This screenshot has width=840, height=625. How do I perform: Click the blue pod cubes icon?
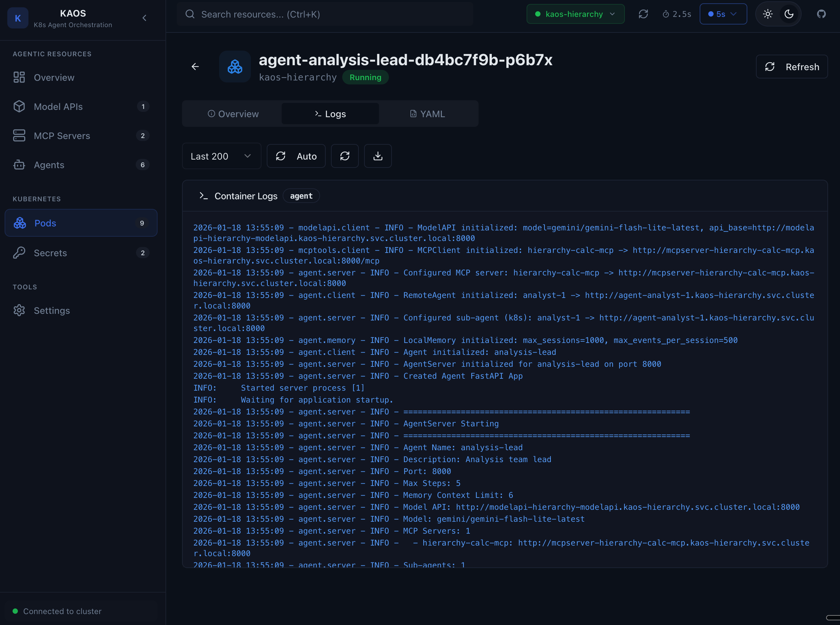click(234, 67)
